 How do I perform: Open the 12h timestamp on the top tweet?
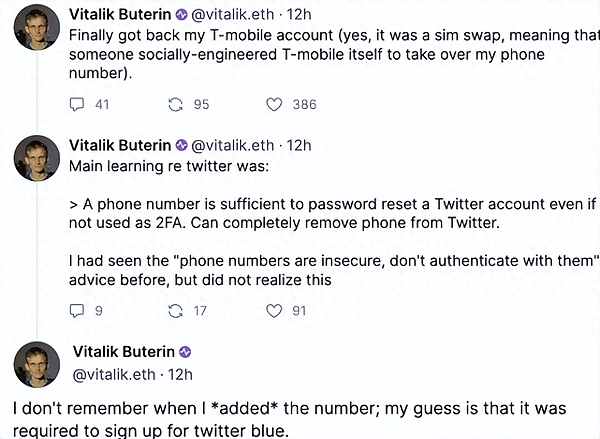coord(299,15)
